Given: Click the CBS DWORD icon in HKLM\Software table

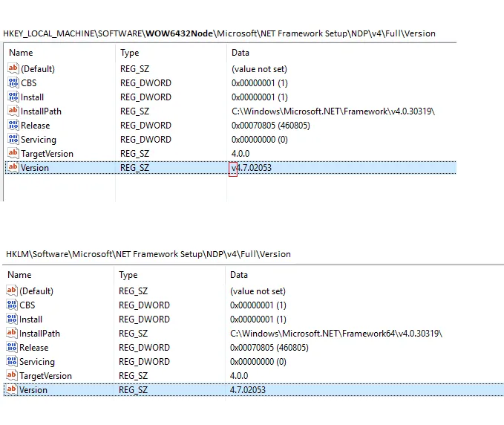Looking at the screenshot, I should coord(12,305).
